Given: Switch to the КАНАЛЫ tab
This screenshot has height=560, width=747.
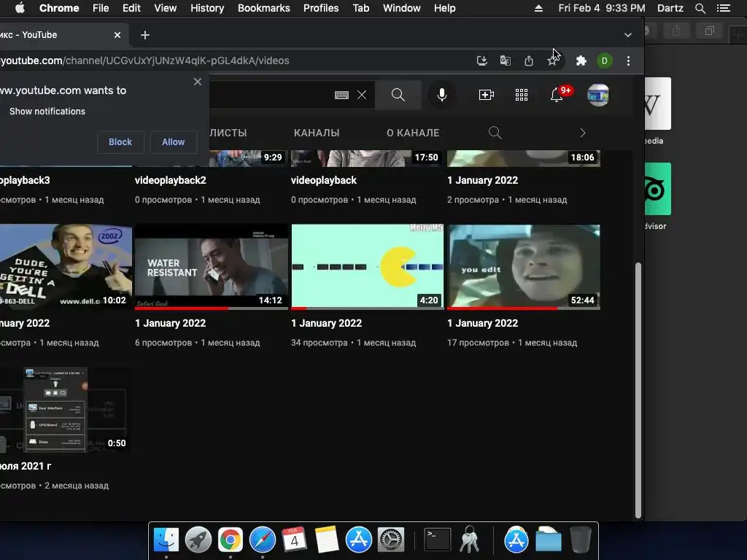Looking at the screenshot, I should (x=317, y=133).
